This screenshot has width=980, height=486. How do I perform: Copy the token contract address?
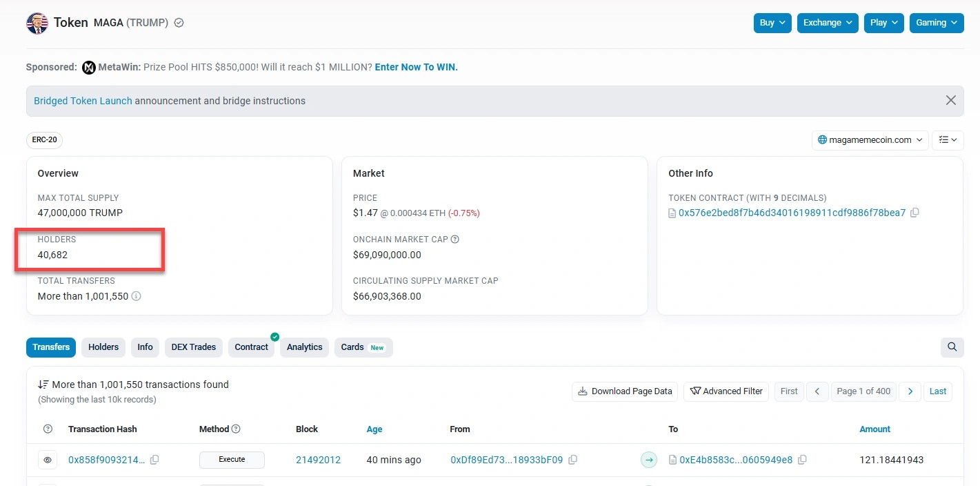(915, 213)
